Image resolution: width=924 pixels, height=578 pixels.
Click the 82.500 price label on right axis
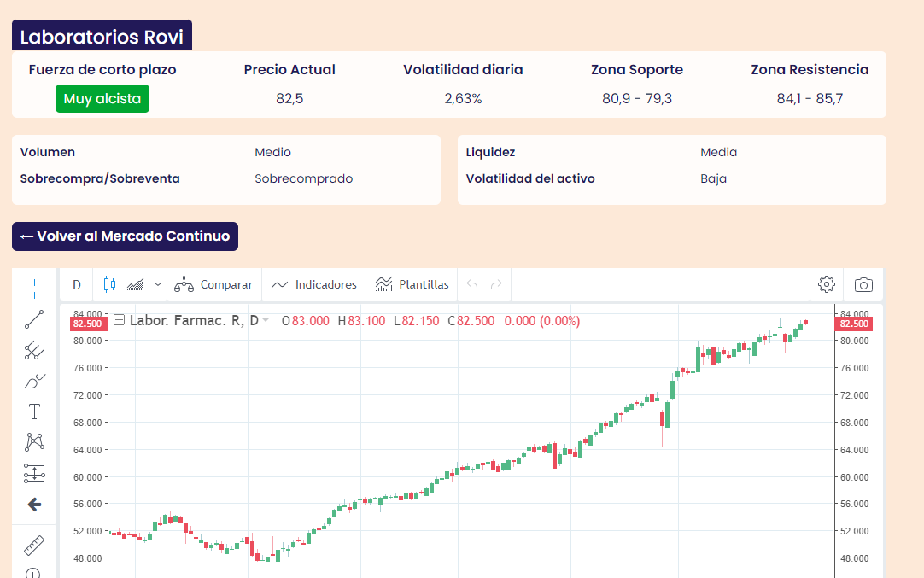(x=854, y=324)
